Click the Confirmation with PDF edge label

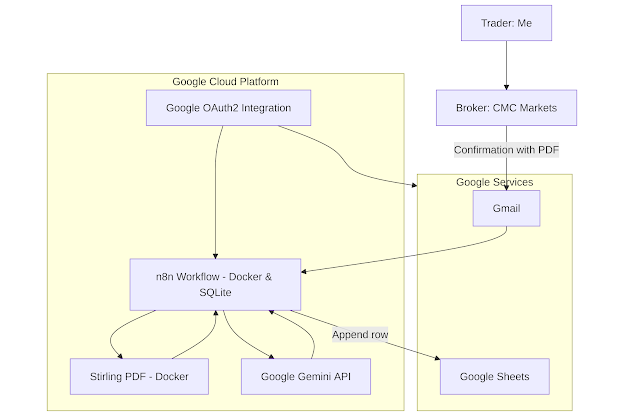[x=506, y=150]
